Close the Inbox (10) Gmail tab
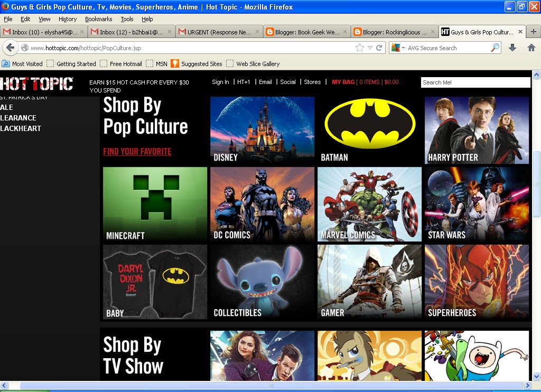The image size is (541, 392). tap(82, 32)
